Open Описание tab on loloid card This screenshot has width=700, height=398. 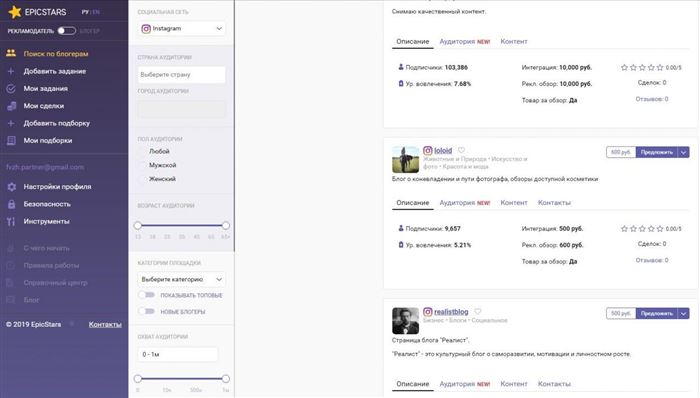click(x=412, y=203)
